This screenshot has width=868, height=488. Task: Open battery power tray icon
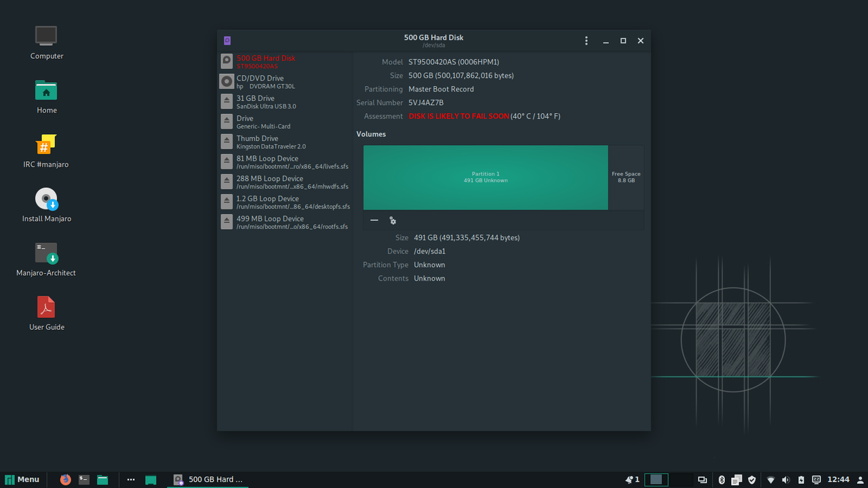(801, 479)
